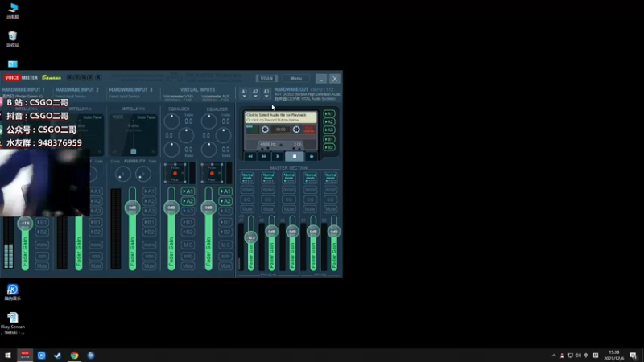
Task: Click the VAIO equalizer Treble knob
Action: (x=171, y=121)
